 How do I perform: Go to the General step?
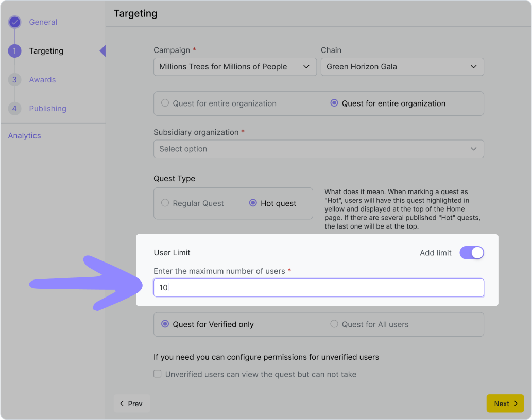point(43,22)
